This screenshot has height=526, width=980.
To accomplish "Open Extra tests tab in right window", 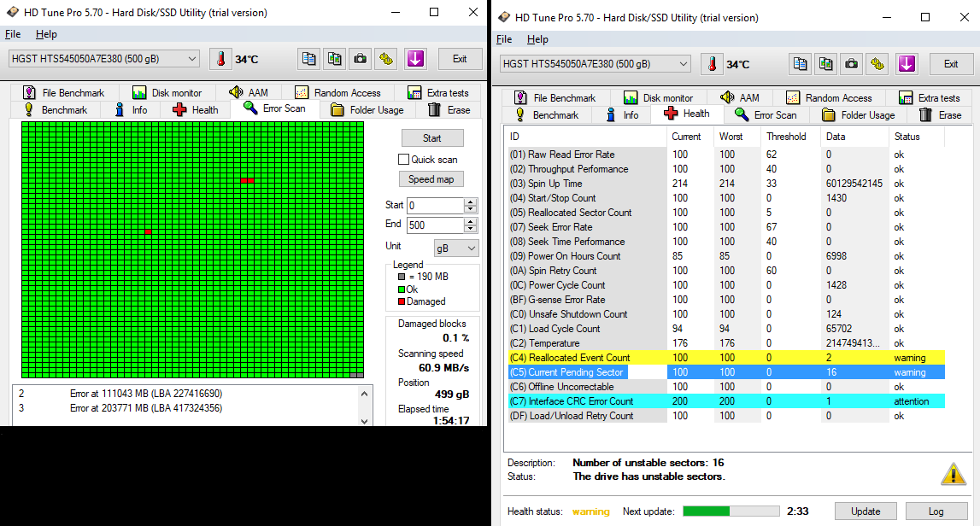I will (x=930, y=97).
